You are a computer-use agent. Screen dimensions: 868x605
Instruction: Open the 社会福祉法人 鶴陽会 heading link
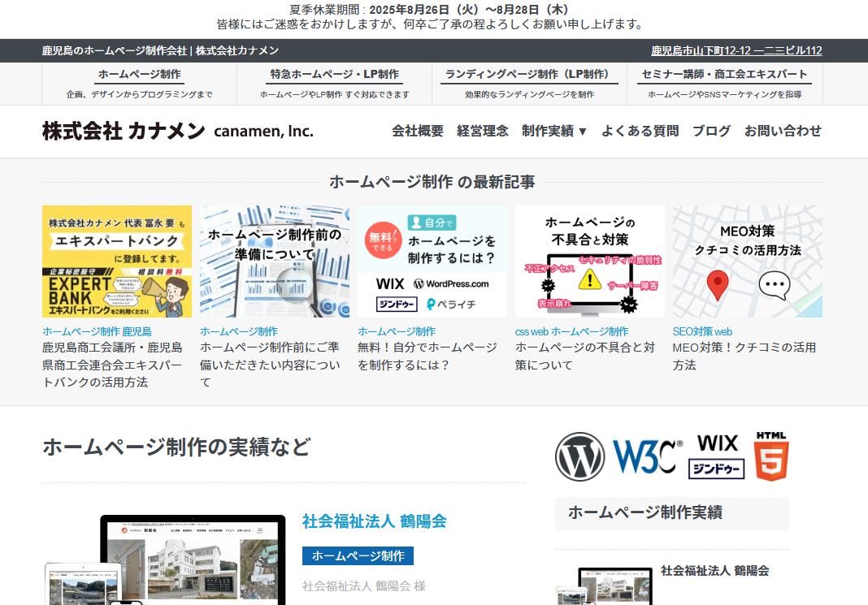click(374, 521)
